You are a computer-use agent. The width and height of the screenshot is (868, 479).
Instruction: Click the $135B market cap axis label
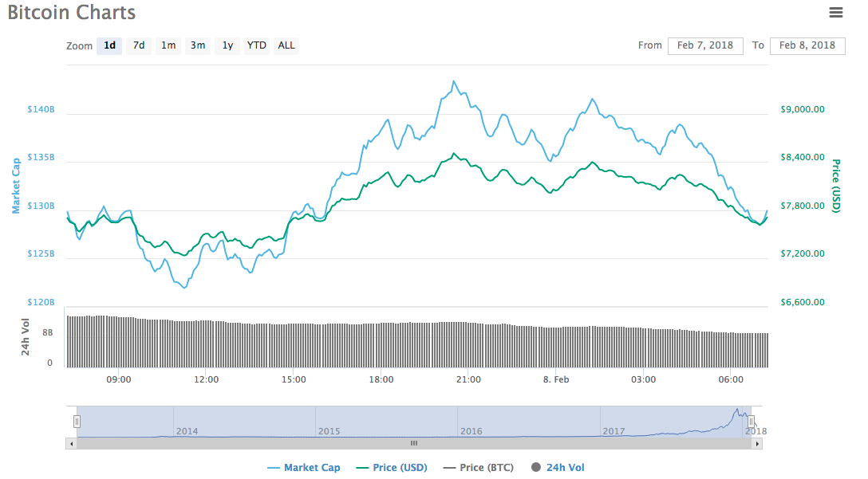click(41, 157)
